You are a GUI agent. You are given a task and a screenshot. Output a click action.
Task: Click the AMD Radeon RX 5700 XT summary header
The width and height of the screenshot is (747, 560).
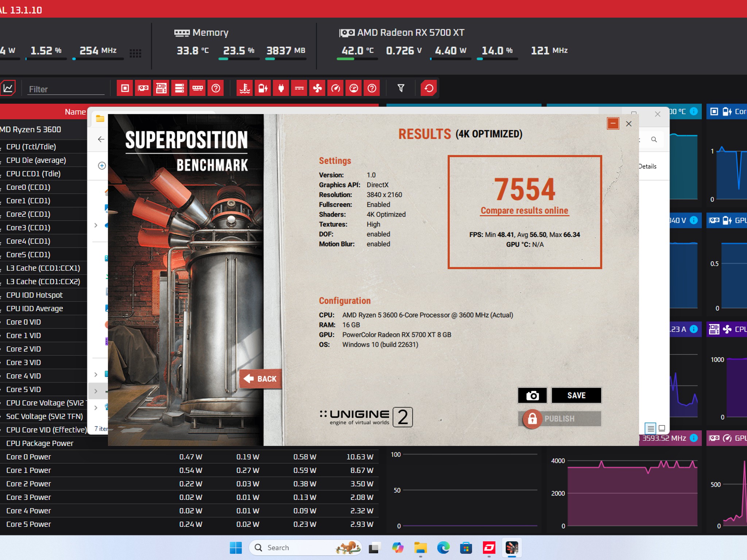pos(402,33)
